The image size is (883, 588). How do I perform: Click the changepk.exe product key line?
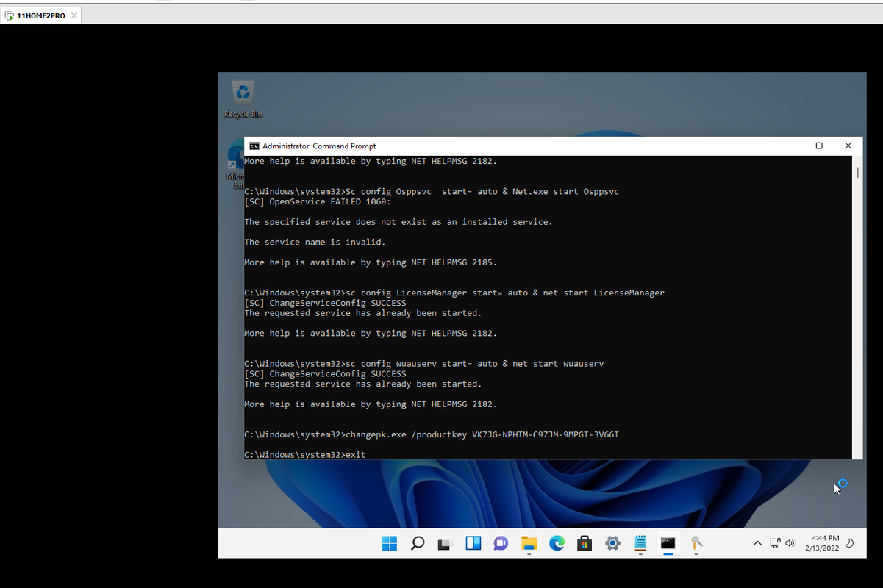[432, 434]
